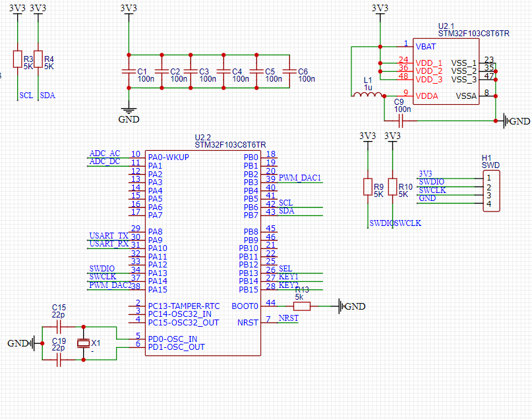532x419 pixels.
Task: Select capacitor C15 by the crystal
Action: tap(59, 326)
